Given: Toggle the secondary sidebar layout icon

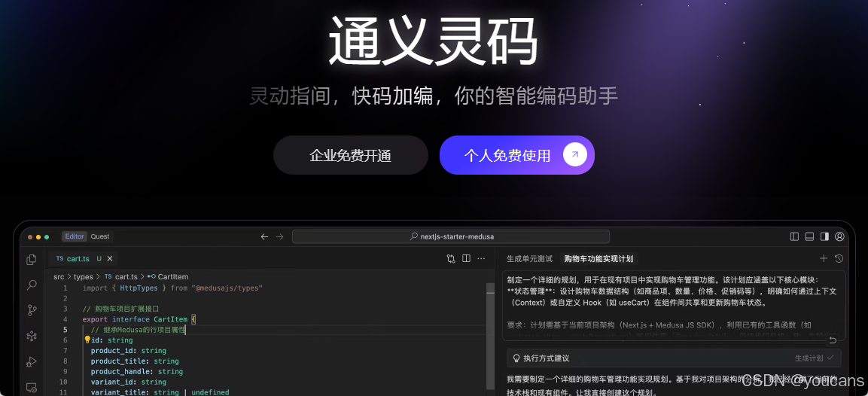Looking at the screenshot, I should 824,236.
